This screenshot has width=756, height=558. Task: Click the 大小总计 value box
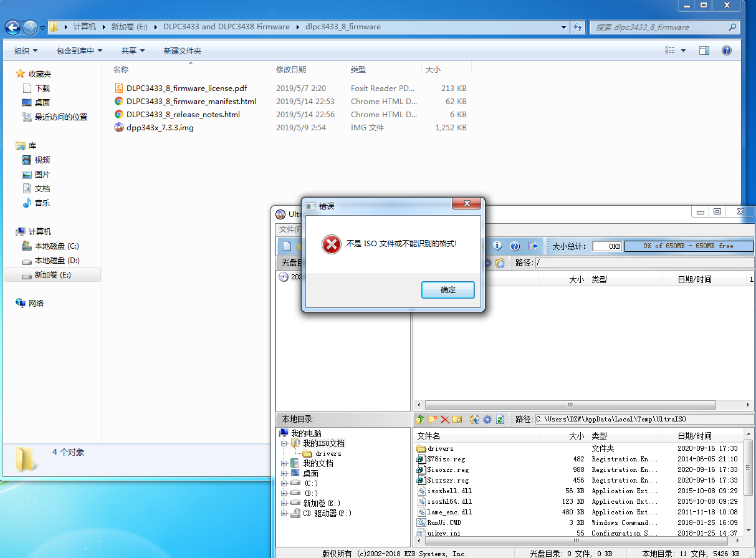tap(607, 246)
